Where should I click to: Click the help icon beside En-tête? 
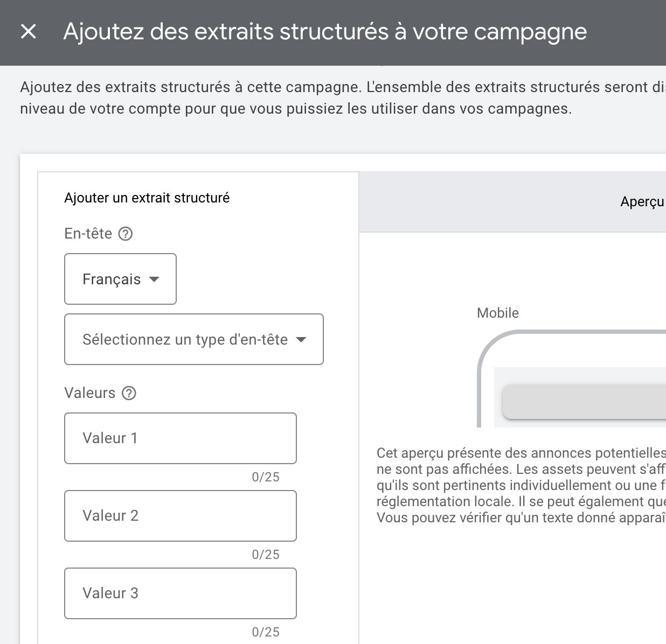tap(126, 234)
